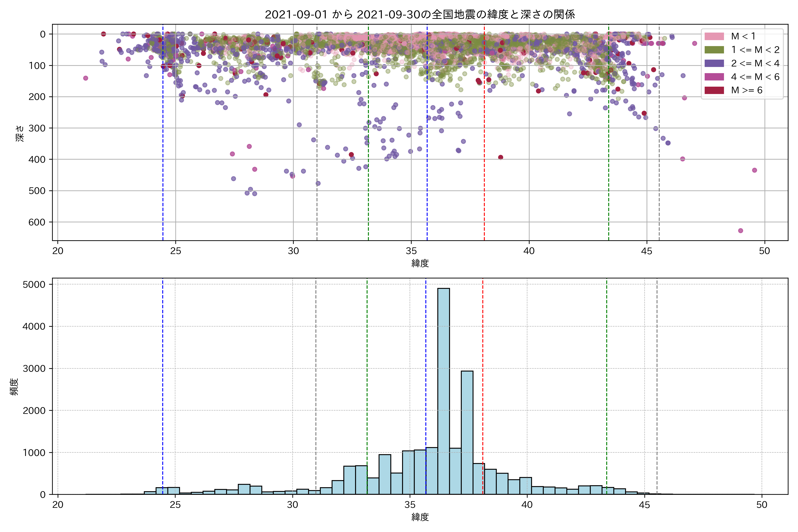The width and height of the screenshot is (798, 532).
Task: Click the 緯度 x-axis label under the histogram
Action: [x=420, y=517]
